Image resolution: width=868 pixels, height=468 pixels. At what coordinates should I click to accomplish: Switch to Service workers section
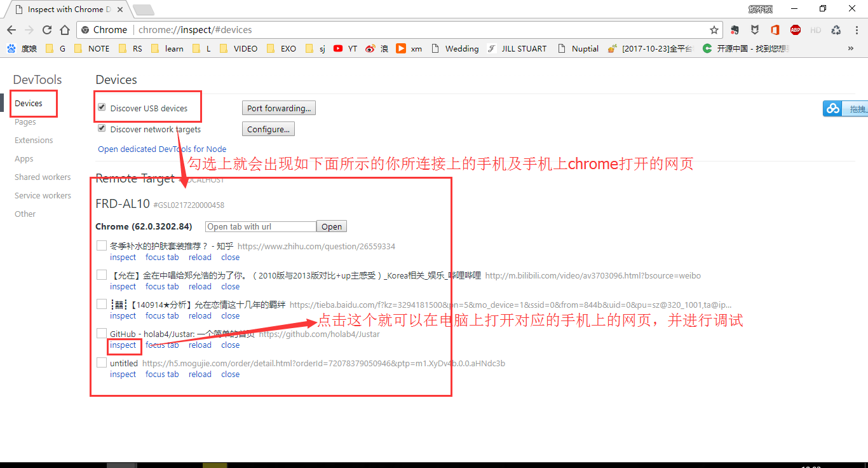pyautogui.click(x=43, y=195)
